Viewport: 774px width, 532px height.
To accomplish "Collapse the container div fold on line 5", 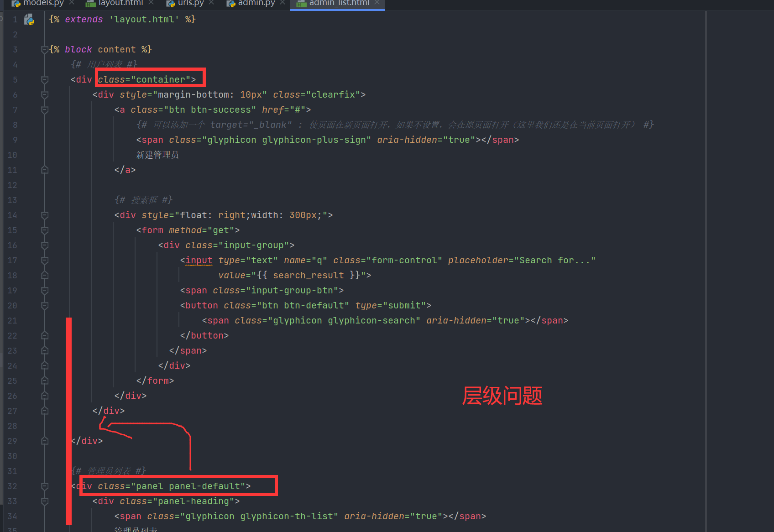I will click(x=45, y=80).
